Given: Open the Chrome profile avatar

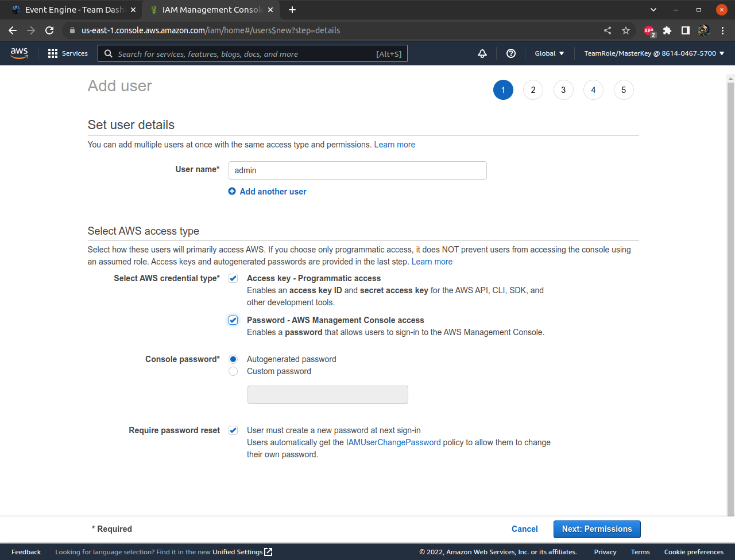Looking at the screenshot, I should 704,30.
